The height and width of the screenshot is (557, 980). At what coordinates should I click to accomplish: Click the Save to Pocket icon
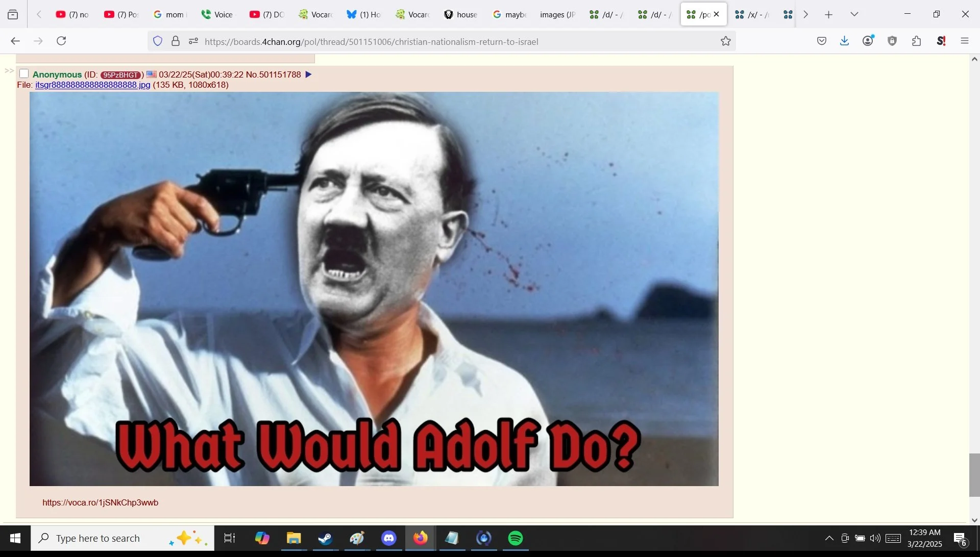pos(822,41)
